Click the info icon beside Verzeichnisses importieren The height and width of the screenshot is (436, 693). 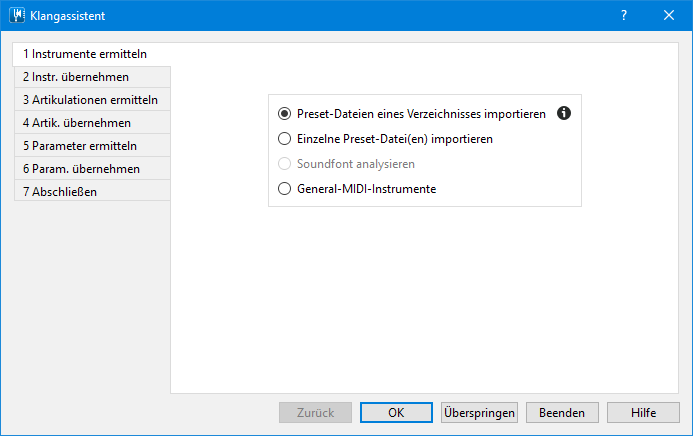pyautogui.click(x=564, y=114)
